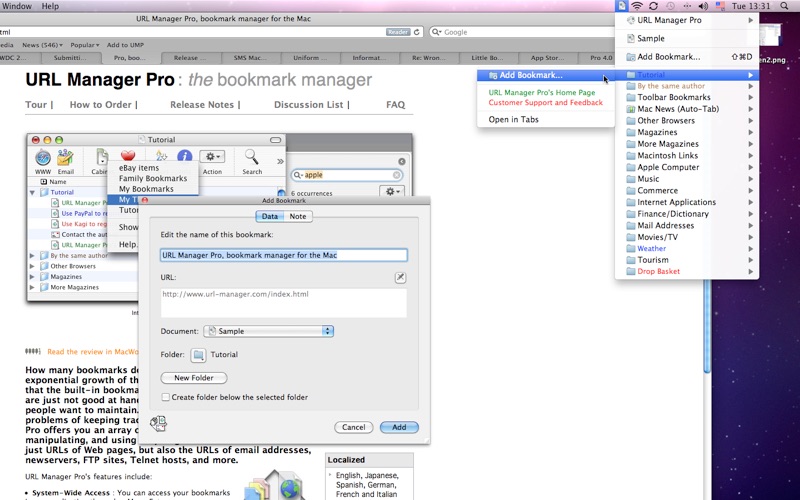Viewport: 800px width, 500px height.
Task: Click the blue info icon in Tutorial toolbar
Action: tap(184, 156)
